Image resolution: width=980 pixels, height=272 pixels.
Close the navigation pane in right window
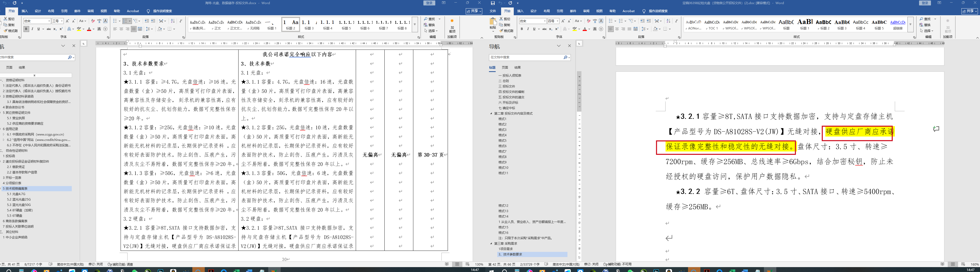tap(570, 46)
